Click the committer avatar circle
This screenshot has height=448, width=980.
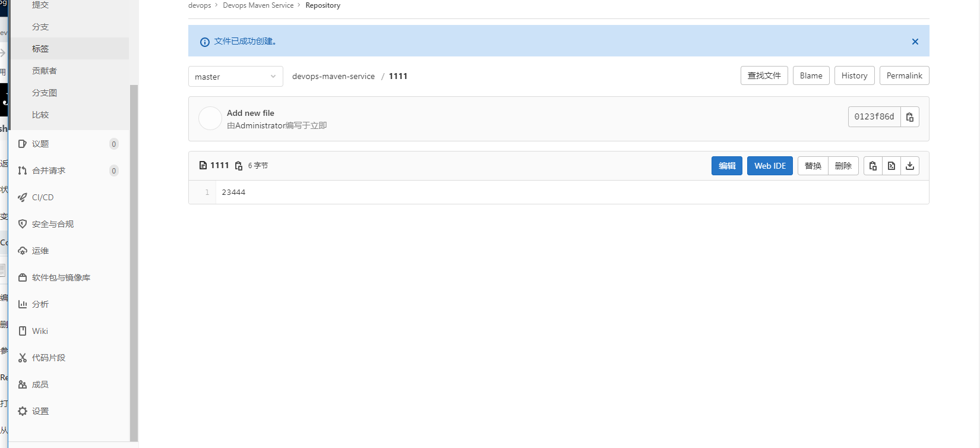click(210, 118)
